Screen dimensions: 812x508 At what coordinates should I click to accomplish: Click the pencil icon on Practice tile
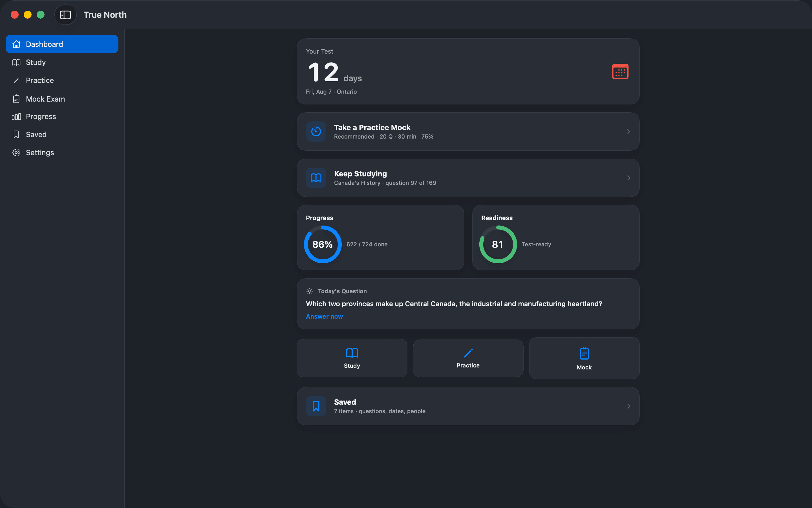point(468,353)
